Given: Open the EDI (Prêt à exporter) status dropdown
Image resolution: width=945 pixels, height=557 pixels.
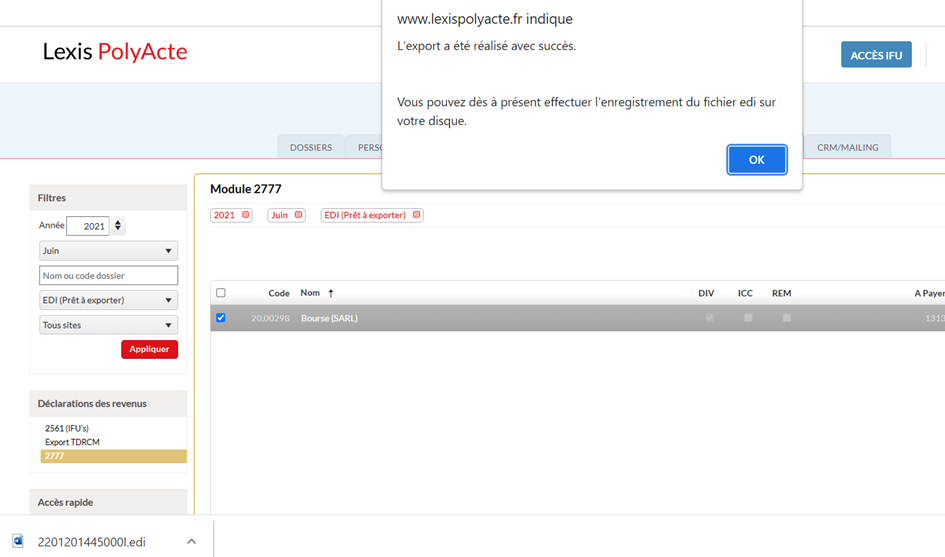Looking at the screenshot, I should (108, 300).
